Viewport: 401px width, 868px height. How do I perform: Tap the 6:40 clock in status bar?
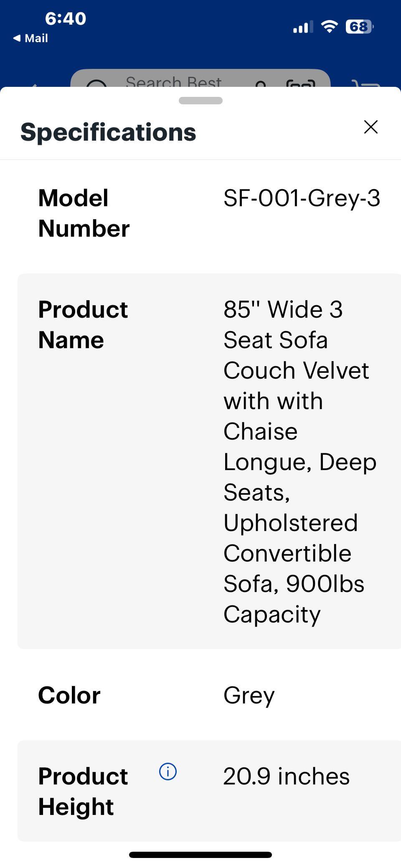pyautogui.click(x=66, y=19)
